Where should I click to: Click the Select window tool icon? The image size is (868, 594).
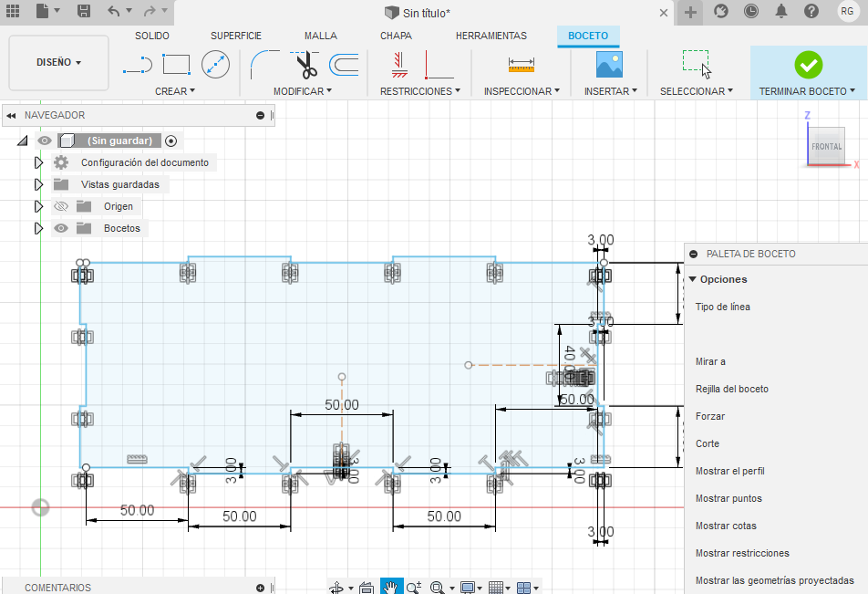[x=697, y=64]
